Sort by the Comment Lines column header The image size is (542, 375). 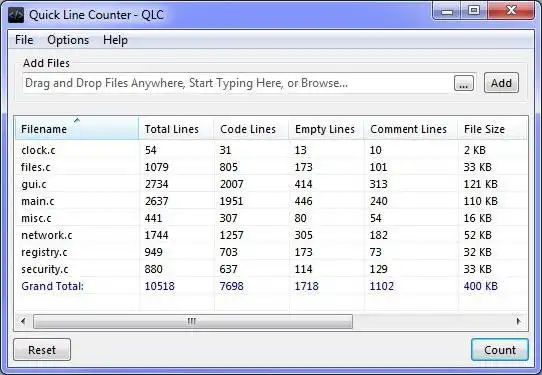[x=411, y=129]
